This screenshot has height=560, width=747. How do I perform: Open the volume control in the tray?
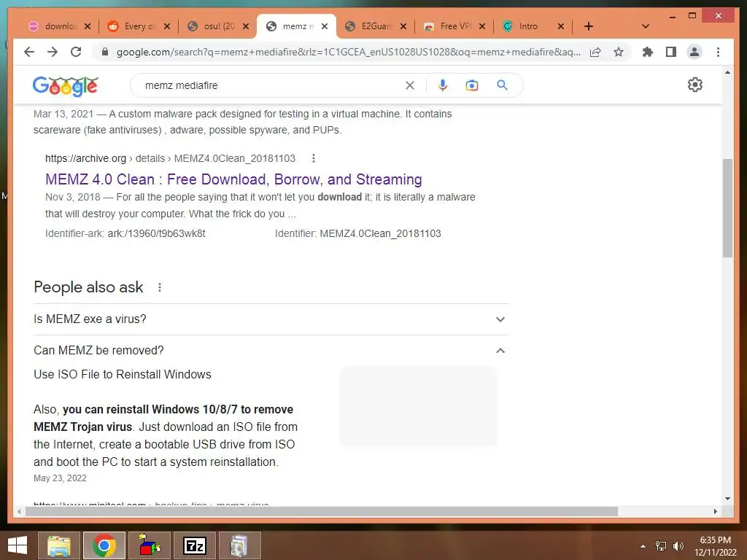pos(678,546)
